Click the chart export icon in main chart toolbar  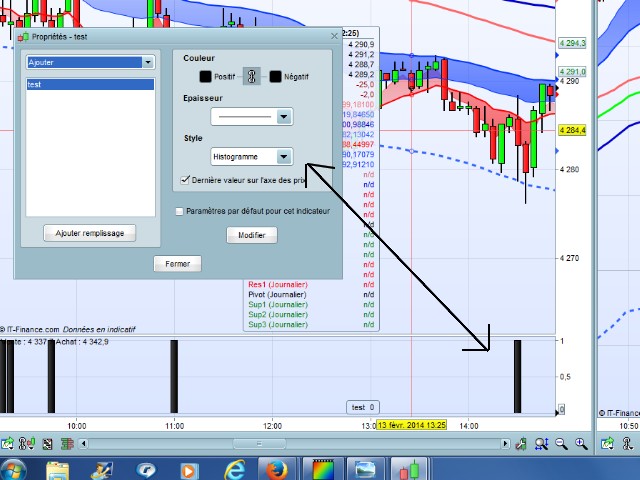[7, 443]
